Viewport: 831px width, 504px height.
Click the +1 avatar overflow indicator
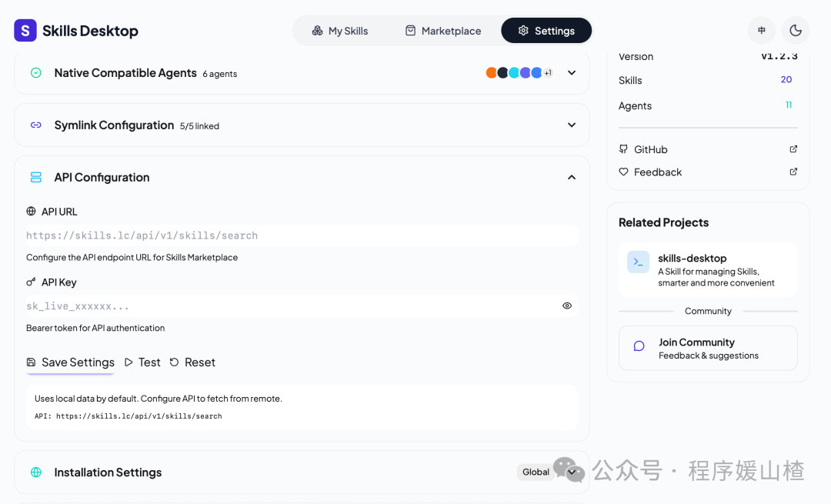coord(548,72)
